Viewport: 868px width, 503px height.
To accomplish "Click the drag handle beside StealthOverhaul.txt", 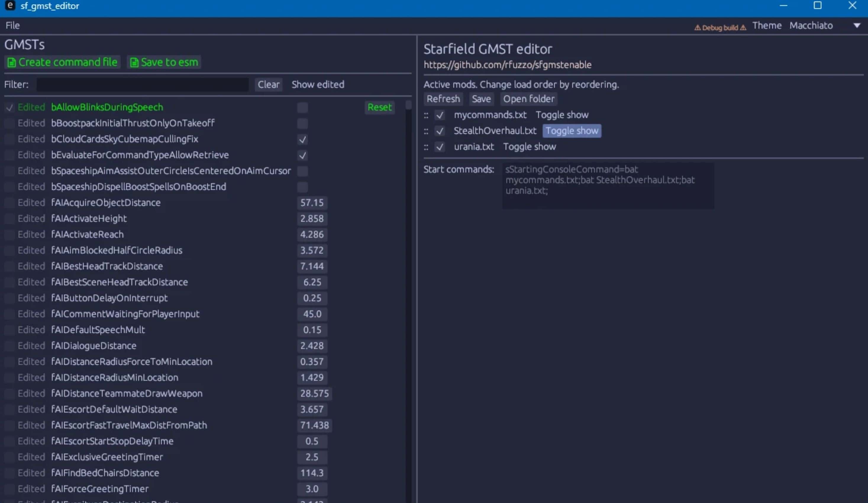I will tap(426, 131).
